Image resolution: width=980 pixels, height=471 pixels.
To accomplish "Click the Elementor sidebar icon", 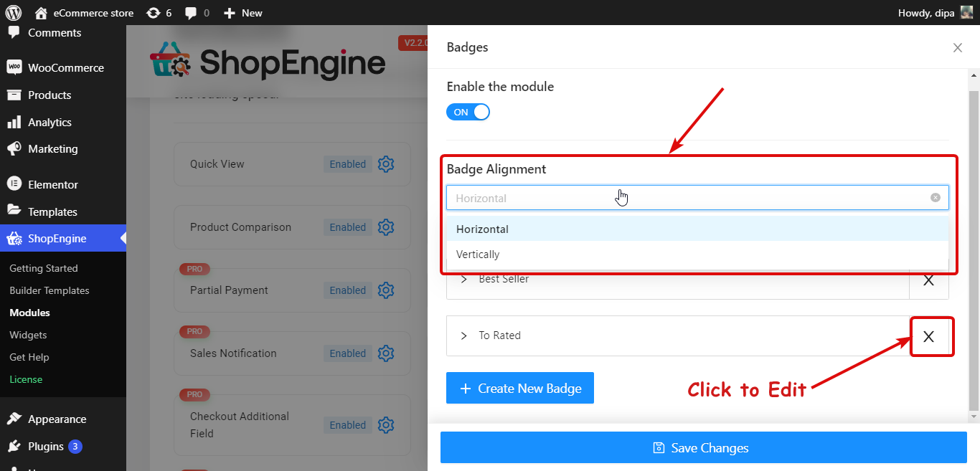I will pos(14,184).
